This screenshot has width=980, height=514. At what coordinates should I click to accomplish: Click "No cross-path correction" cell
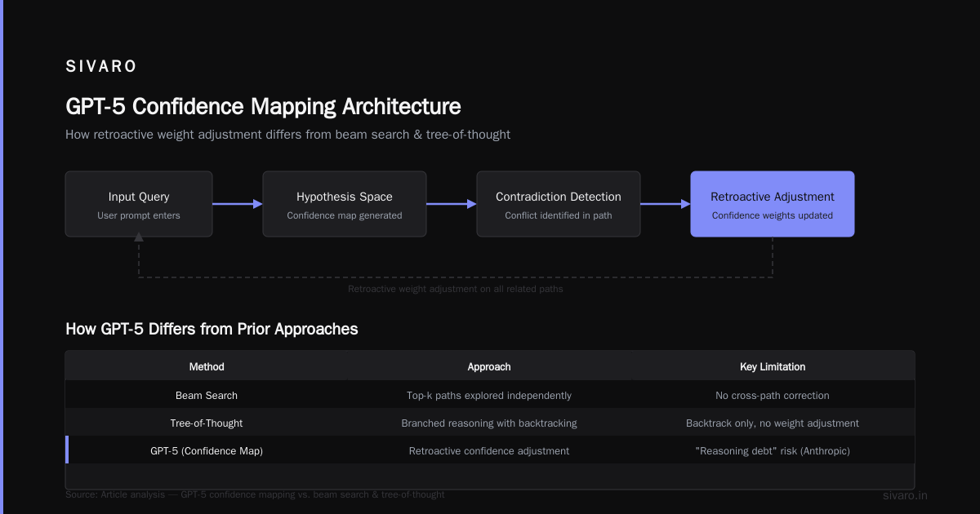point(773,396)
